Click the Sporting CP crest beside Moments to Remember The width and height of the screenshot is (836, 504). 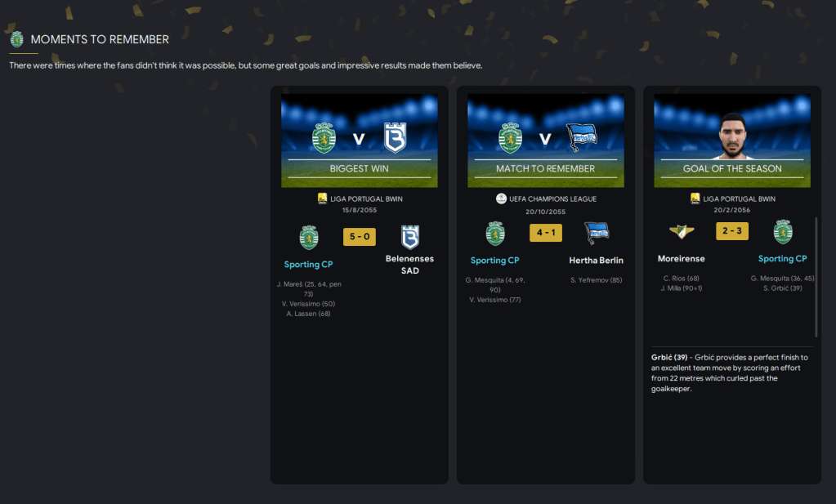click(x=17, y=39)
